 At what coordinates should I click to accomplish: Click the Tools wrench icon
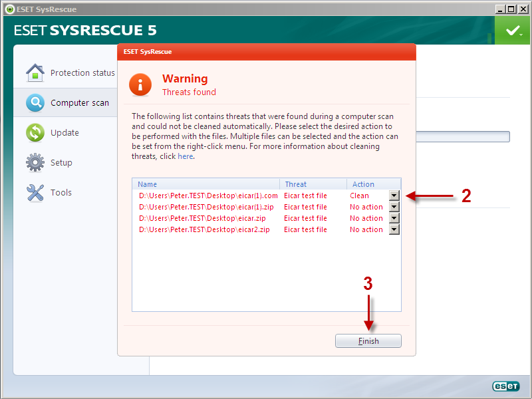click(35, 193)
